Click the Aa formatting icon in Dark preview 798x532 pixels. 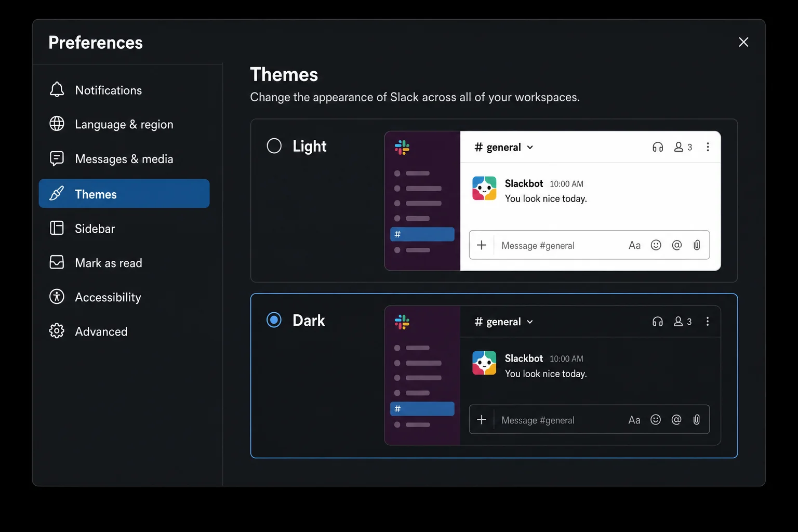click(634, 420)
